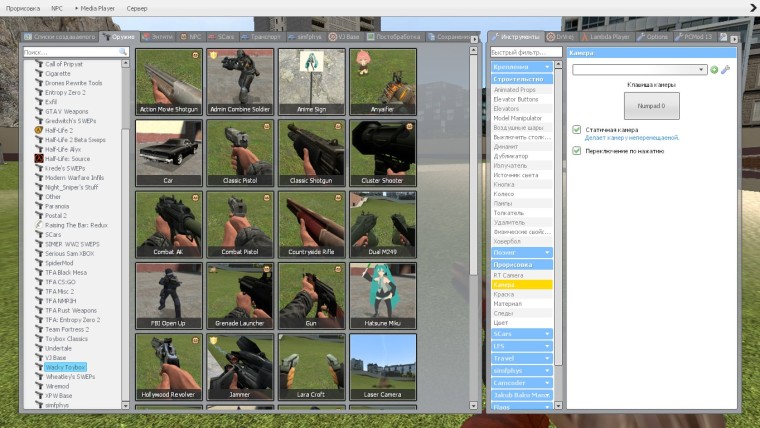Collapse the Прорисовка tool category header
The height and width of the screenshot is (428, 760).
tap(522, 265)
